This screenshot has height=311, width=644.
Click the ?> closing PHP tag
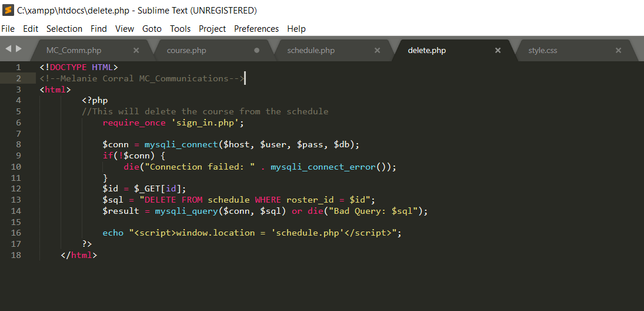87,243
